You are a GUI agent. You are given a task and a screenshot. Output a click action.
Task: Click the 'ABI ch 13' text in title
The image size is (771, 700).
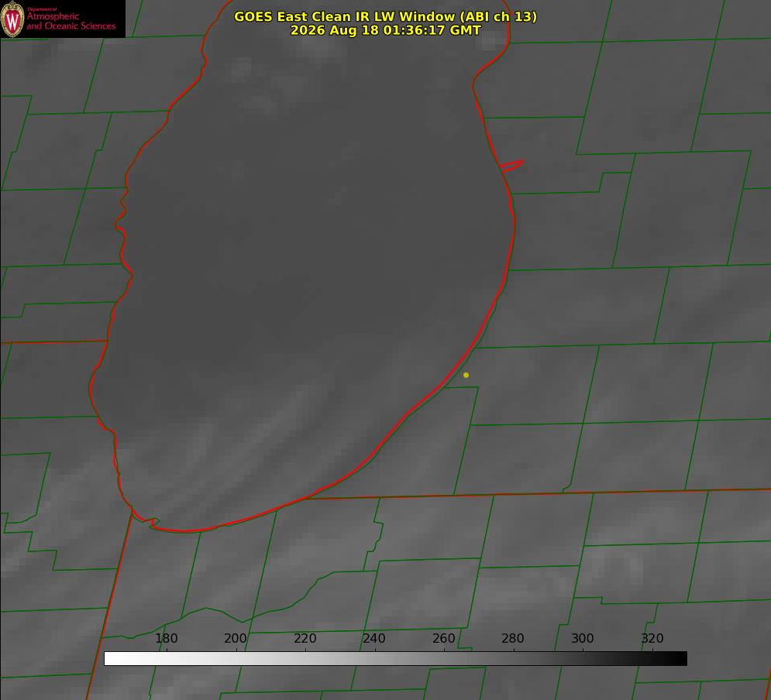[498, 17]
